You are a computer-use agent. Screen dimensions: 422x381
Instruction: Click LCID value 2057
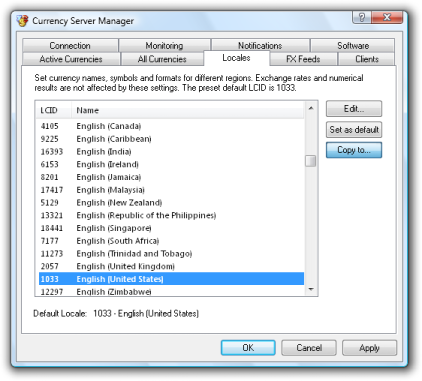click(50, 266)
